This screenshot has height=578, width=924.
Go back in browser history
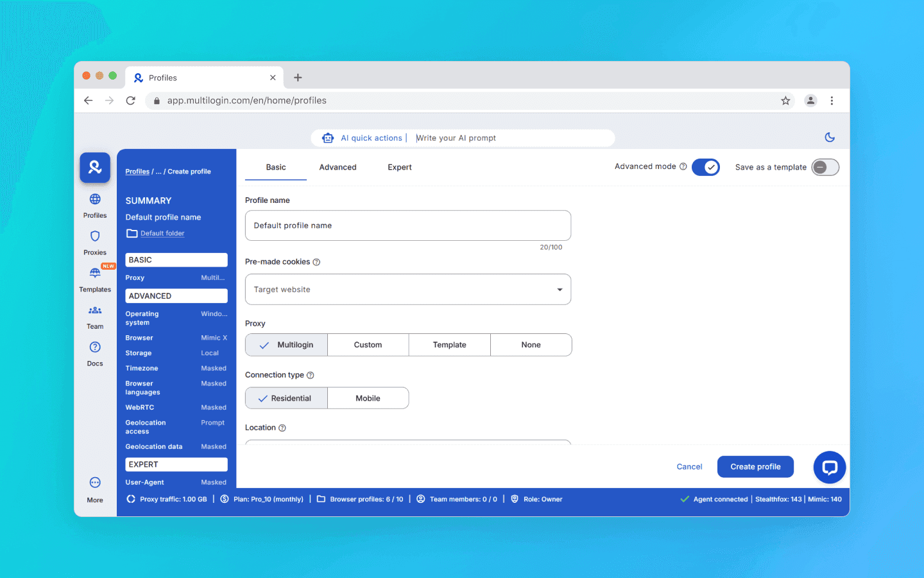click(89, 101)
